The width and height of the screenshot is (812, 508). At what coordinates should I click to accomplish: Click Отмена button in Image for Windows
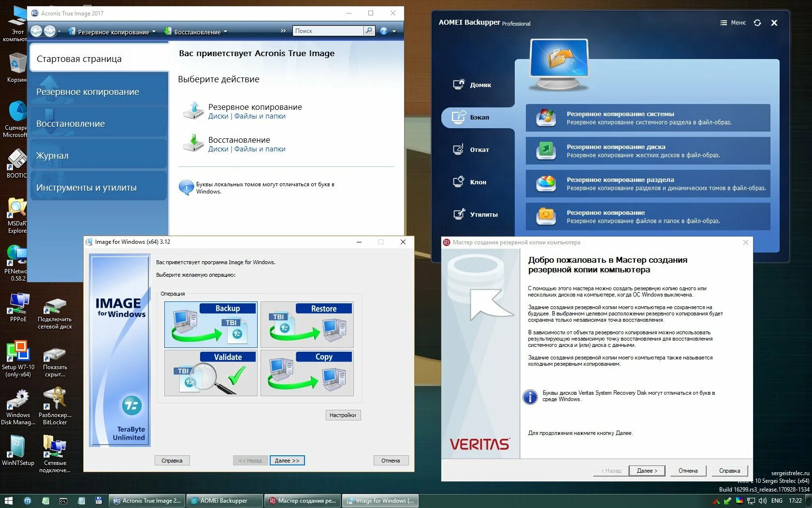point(391,461)
